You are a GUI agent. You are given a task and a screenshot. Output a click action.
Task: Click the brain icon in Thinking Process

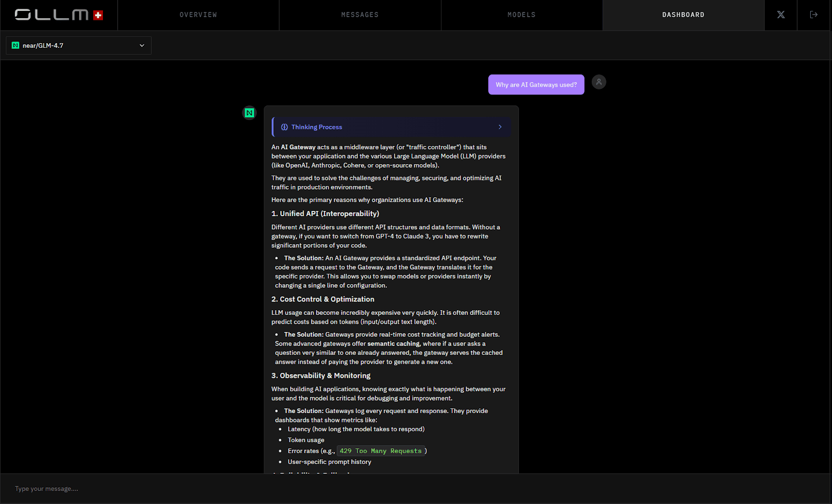coord(284,127)
